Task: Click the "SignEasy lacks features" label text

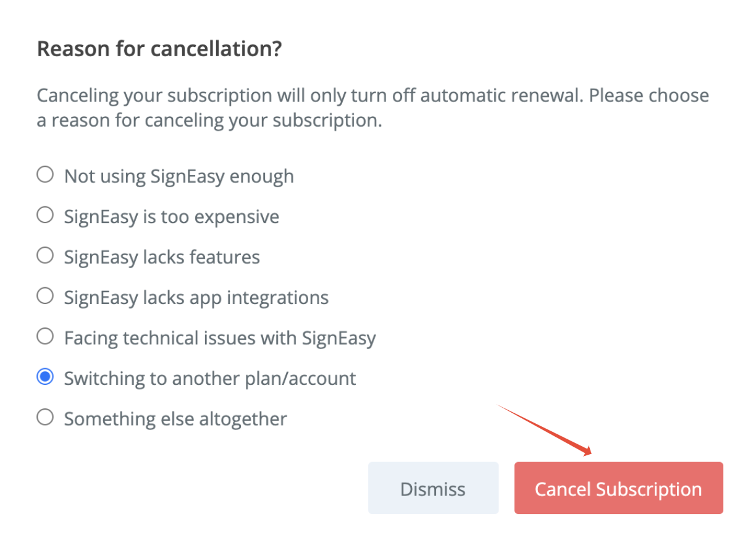Action: [162, 257]
